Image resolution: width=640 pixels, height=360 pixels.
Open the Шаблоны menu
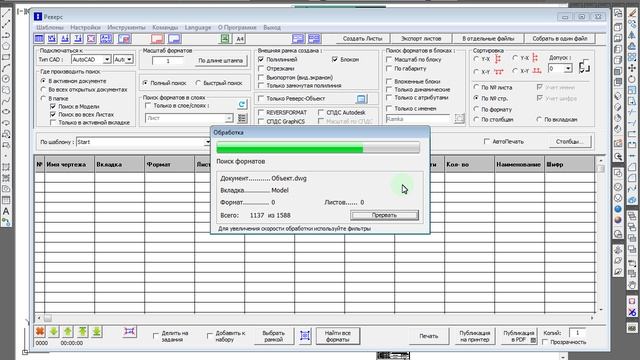(50, 27)
